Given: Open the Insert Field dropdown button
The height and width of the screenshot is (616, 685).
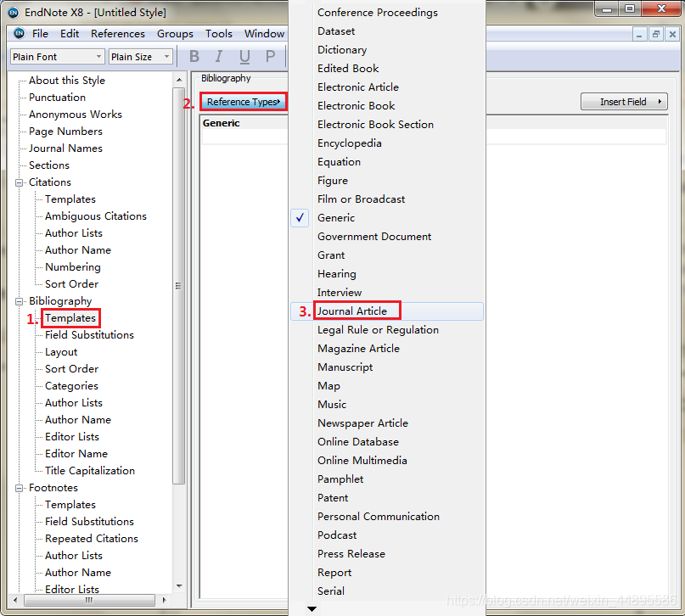Looking at the screenshot, I should [624, 102].
